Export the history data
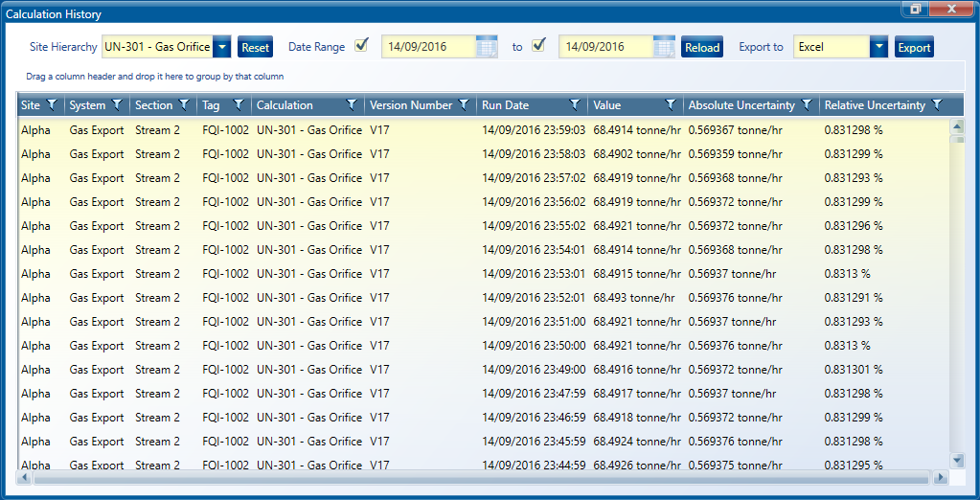980x500 pixels. (x=914, y=48)
